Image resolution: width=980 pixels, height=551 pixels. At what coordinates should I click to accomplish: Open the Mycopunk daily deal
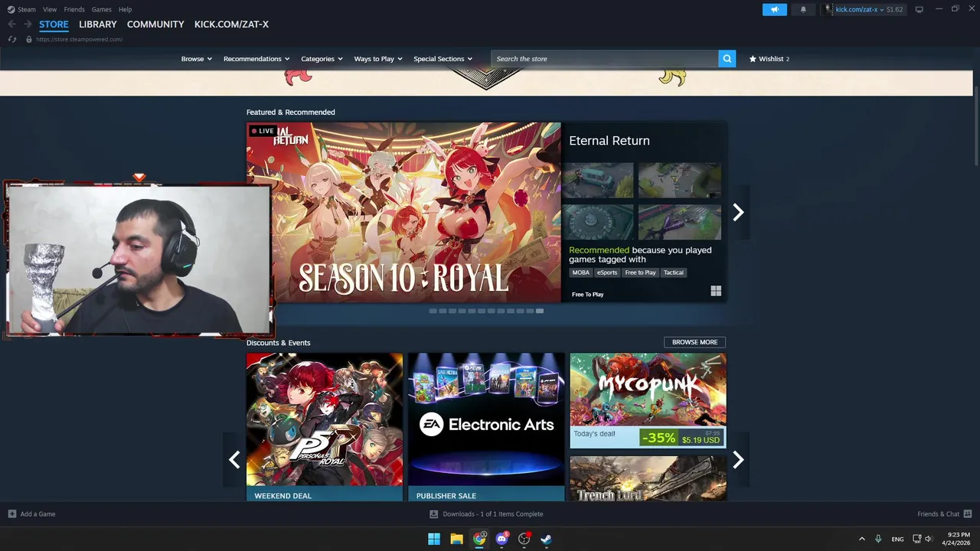[x=648, y=400]
